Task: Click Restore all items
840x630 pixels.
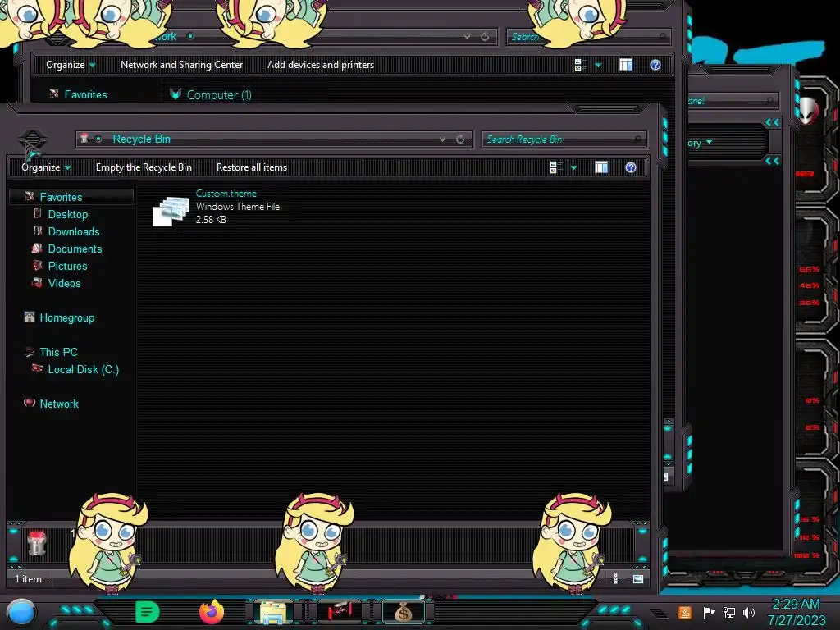Action: pyautogui.click(x=252, y=167)
